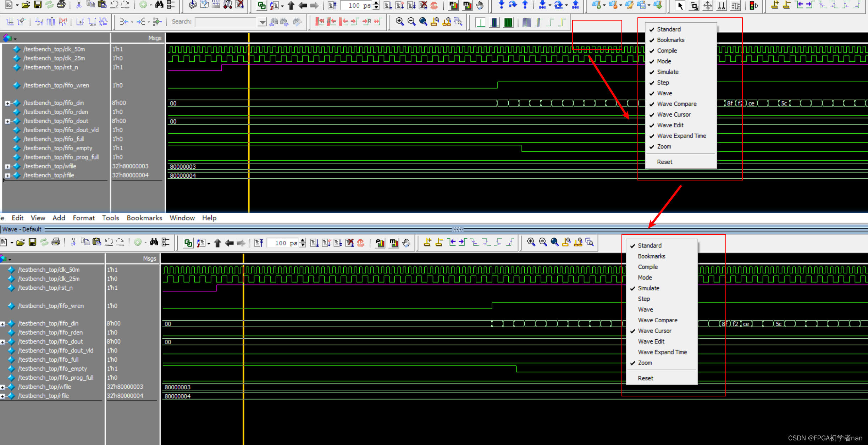This screenshot has width=868, height=445.
Task: Click zoom out icon in lower wave toolbar
Action: coord(543,242)
